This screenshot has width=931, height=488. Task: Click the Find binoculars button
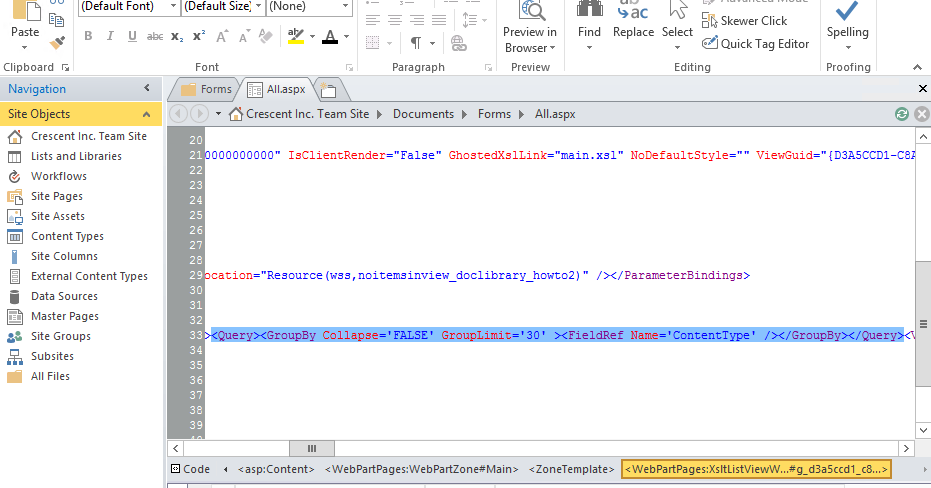pyautogui.click(x=589, y=25)
